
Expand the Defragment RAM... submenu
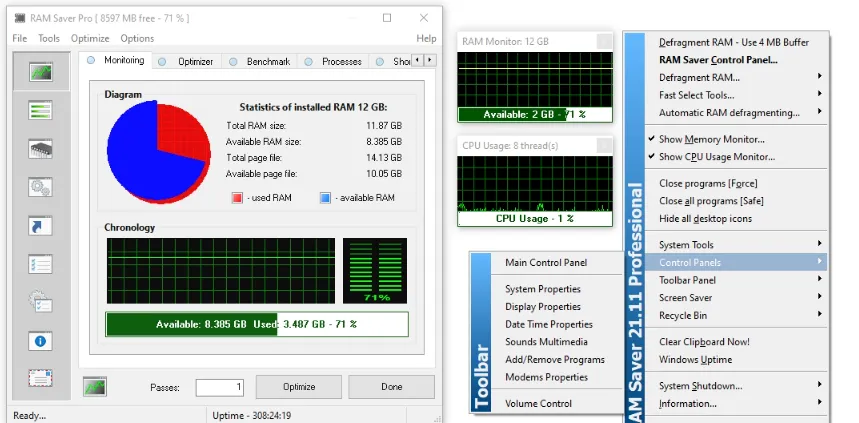coord(736,77)
